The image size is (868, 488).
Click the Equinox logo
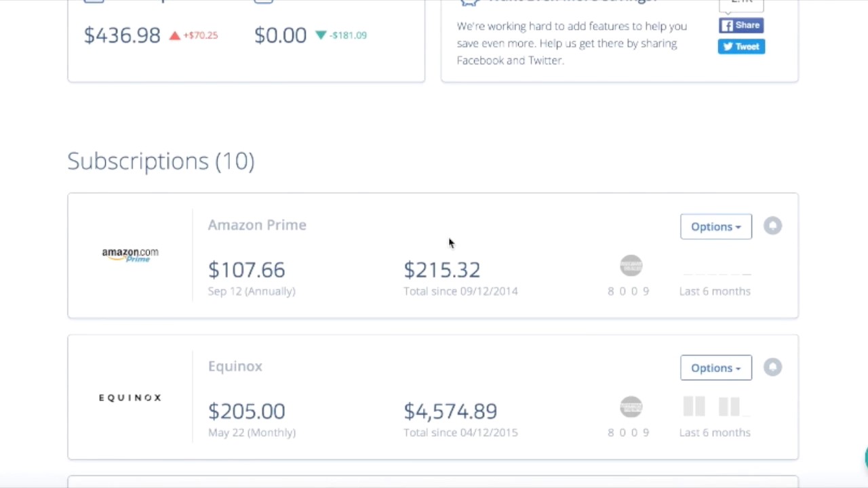coord(130,397)
